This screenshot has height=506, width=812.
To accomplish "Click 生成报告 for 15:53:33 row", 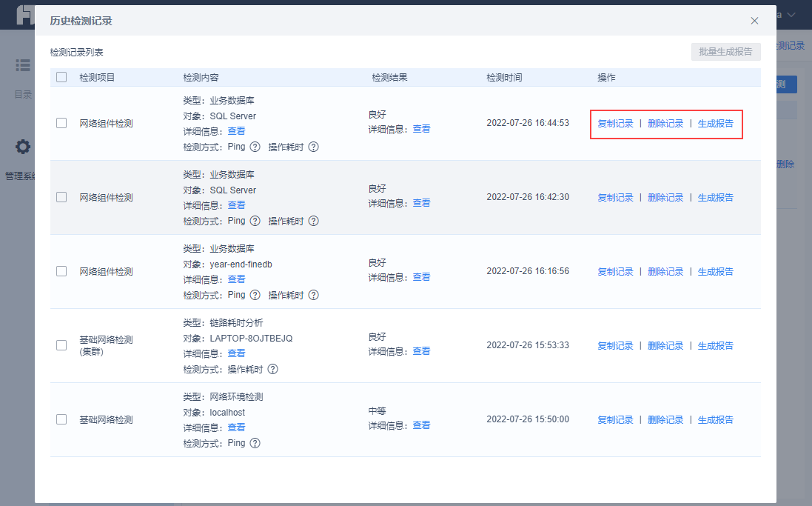I will click(x=716, y=346).
